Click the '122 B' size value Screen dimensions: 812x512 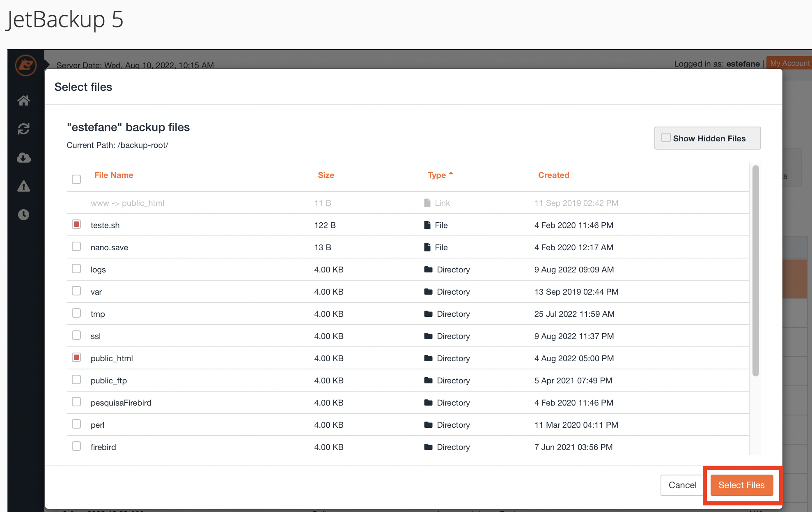[x=325, y=225]
